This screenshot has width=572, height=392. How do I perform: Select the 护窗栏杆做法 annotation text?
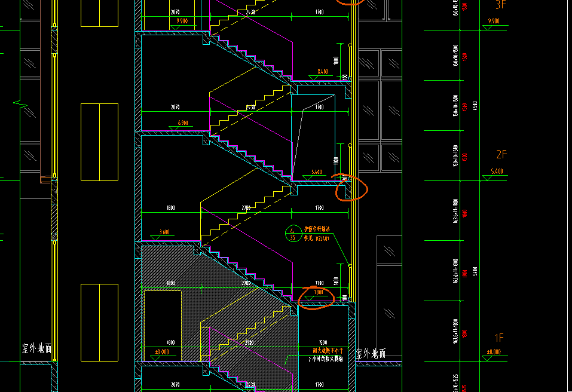coord(317,229)
